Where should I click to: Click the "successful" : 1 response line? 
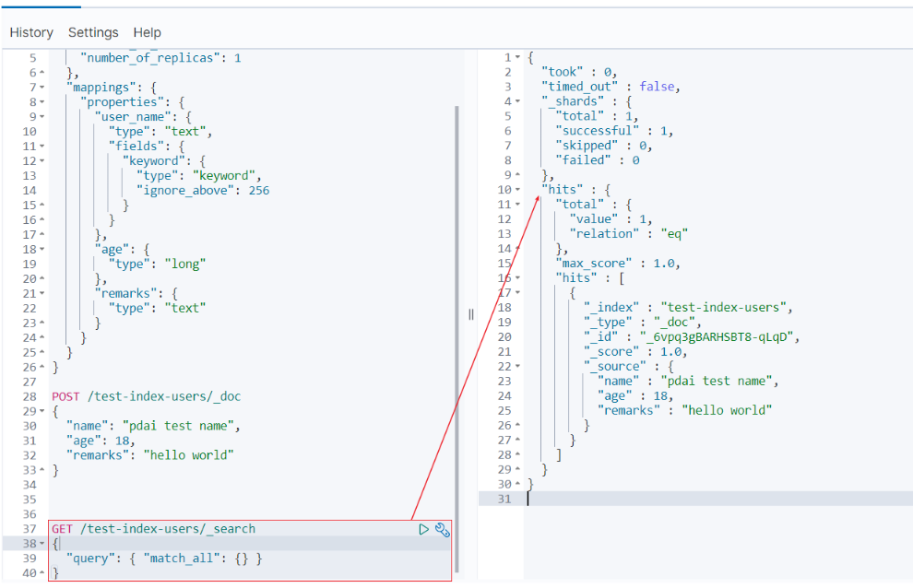tap(614, 131)
